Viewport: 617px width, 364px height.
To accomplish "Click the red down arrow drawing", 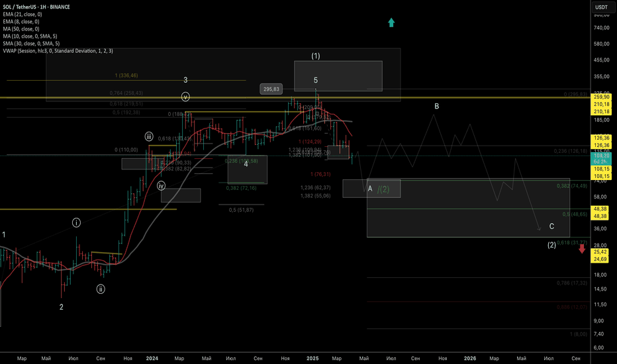I will 582,249.
